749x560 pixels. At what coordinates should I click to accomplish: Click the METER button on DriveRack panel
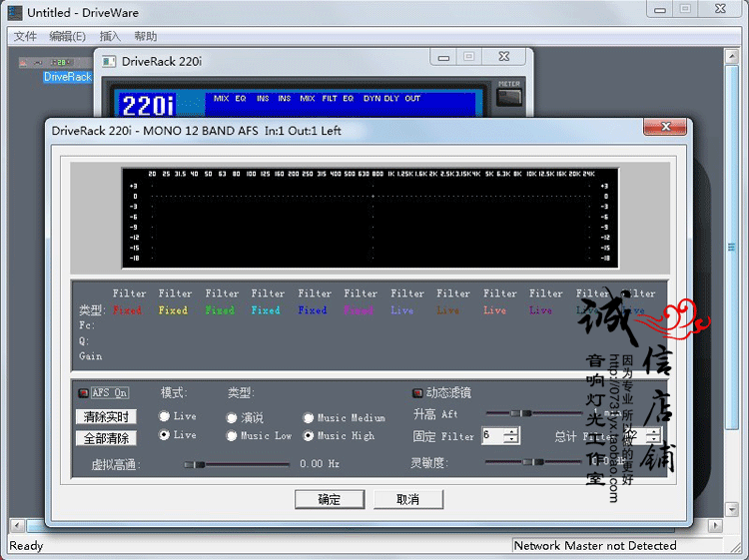coord(509,98)
